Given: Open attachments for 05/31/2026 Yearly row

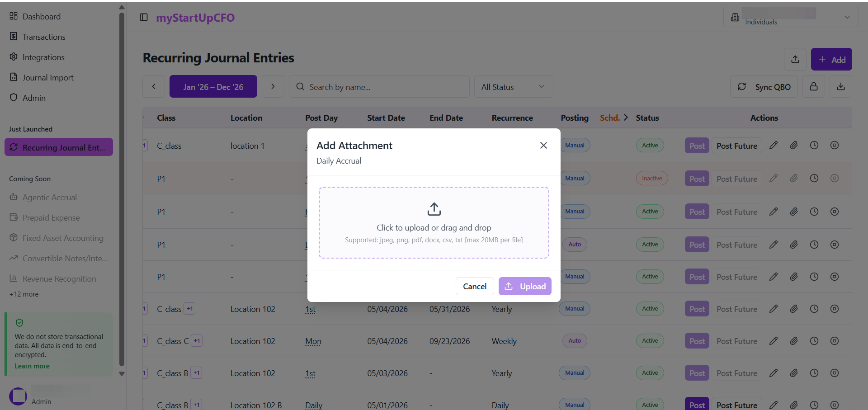Looking at the screenshot, I should click(x=794, y=309).
